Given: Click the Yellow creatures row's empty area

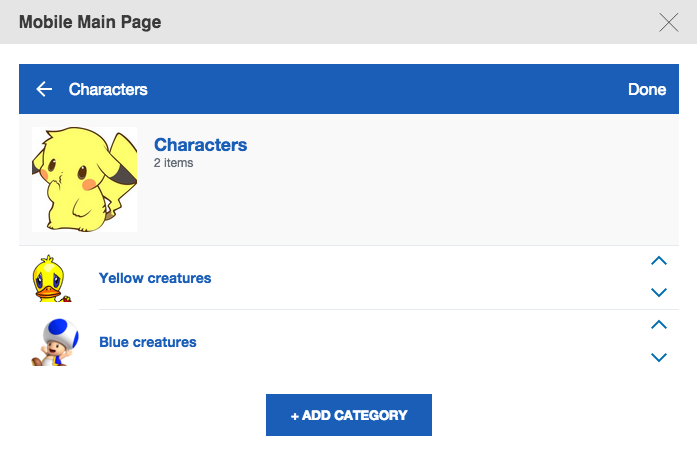Looking at the screenshot, I should (x=420, y=278).
